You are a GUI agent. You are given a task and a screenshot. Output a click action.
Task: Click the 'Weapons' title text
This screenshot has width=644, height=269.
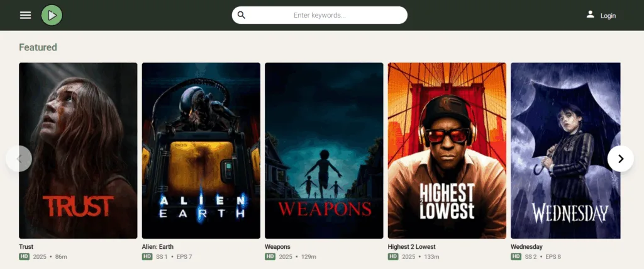pos(277,247)
